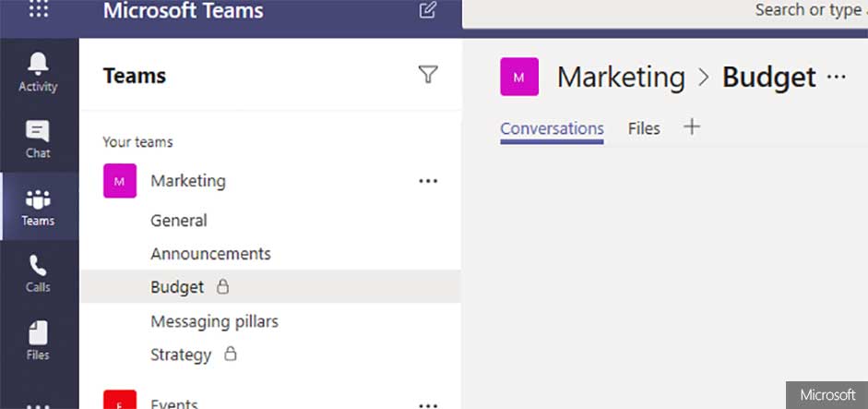The width and height of the screenshot is (868, 409).
Task: Click the Marketing team avatar in header
Action: point(518,78)
